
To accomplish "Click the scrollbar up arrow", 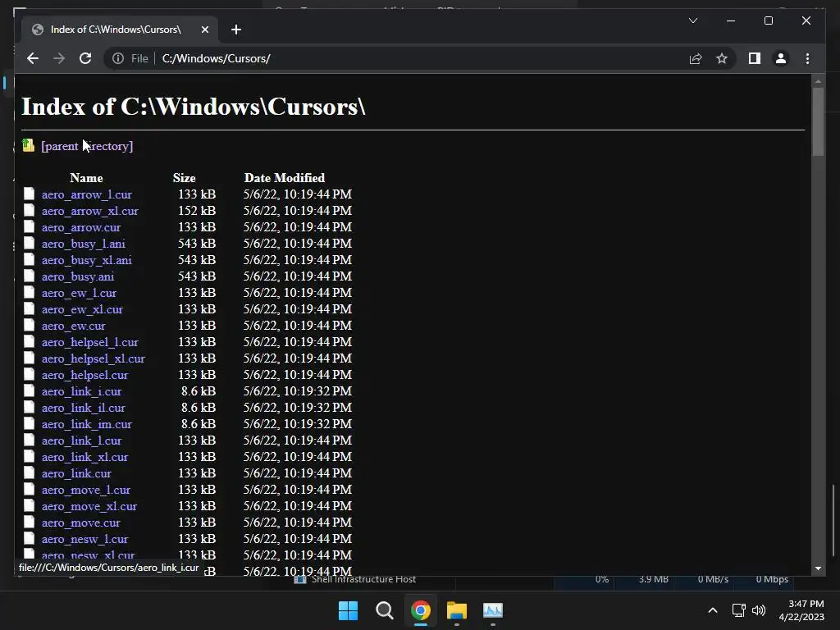I will 818,82.
